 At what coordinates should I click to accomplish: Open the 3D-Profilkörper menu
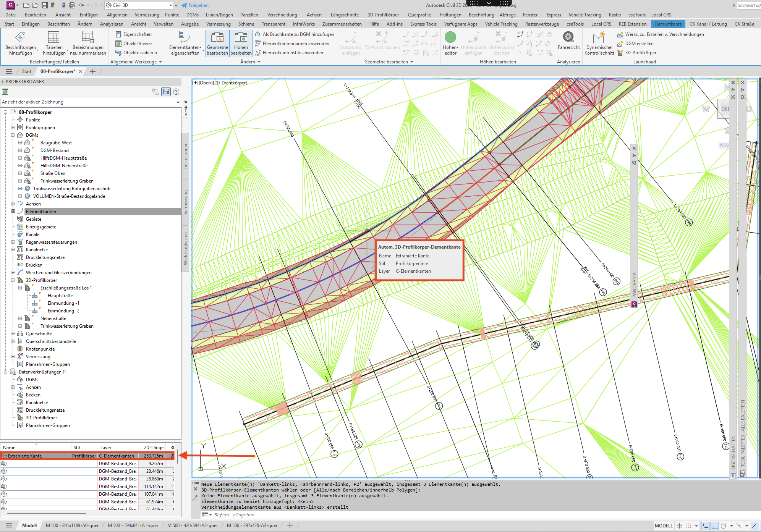tap(383, 15)
